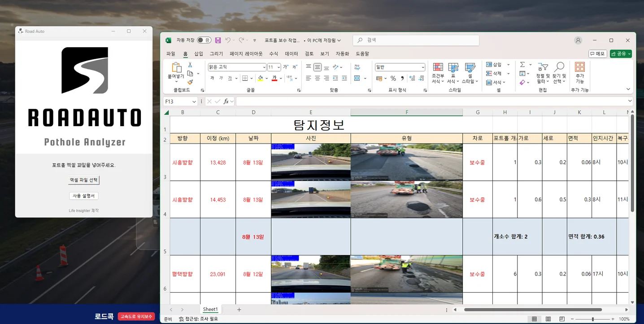The height and width of the screenshot is (324, 644).
Task: Click the merge and center cells icon
Action: click(357, 78)
